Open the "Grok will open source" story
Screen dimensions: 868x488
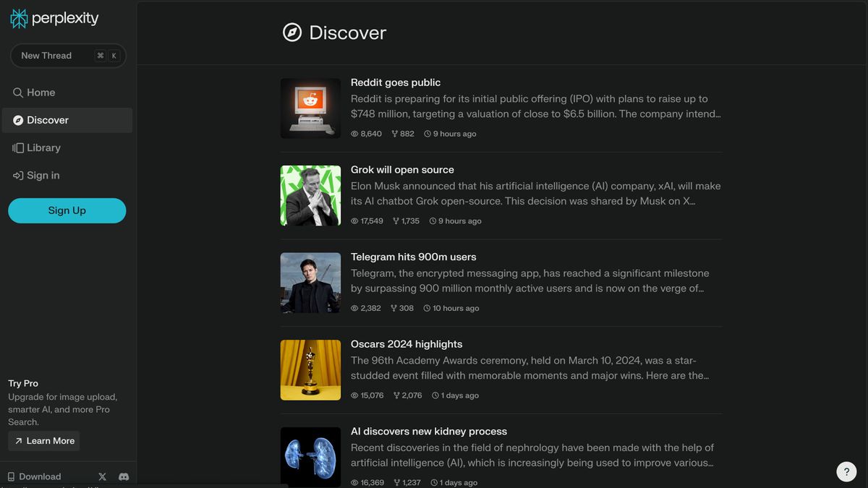coord(402,170)
